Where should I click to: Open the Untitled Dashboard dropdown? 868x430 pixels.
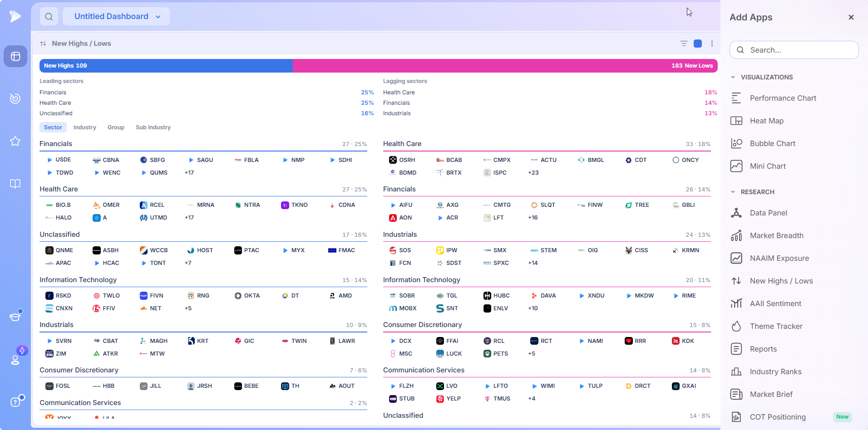click(116, 16)
